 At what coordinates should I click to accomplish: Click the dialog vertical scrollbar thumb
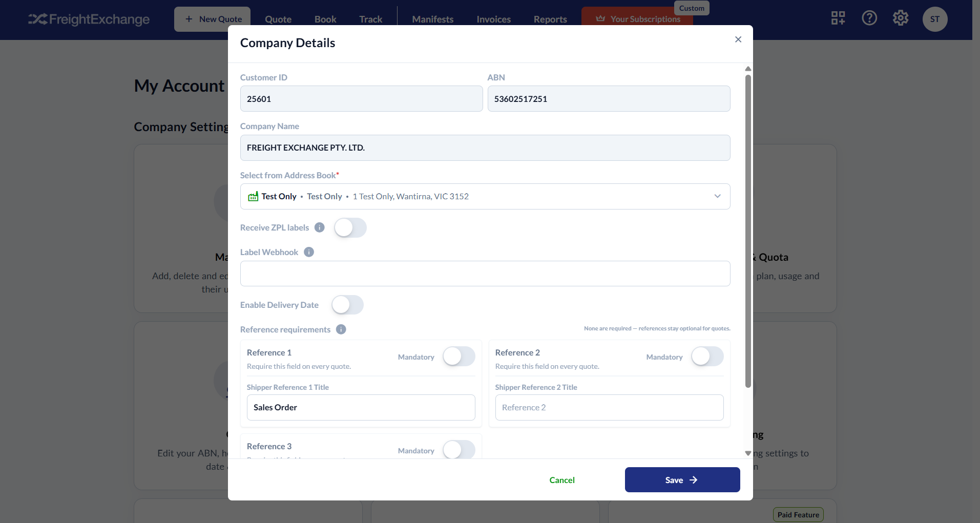point(748,231)
